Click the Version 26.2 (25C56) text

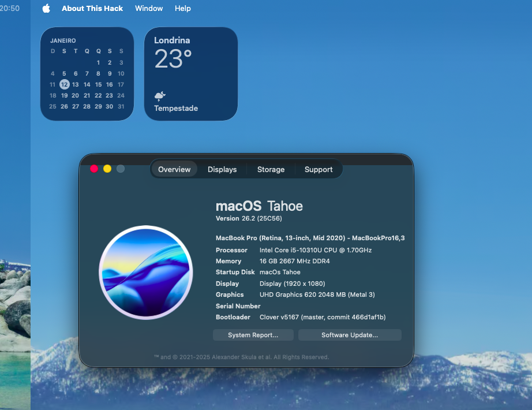[x=249, y=218]
